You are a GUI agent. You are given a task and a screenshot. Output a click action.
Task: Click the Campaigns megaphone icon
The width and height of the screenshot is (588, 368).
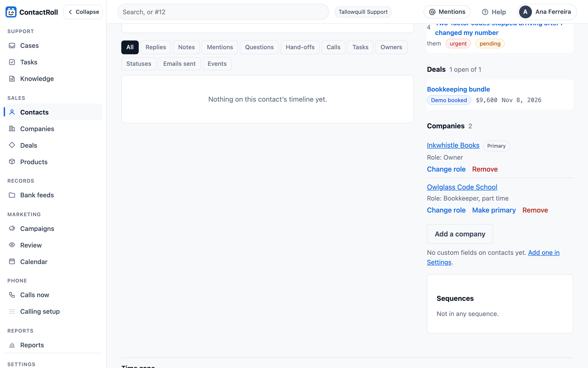(x=12, y=229)
